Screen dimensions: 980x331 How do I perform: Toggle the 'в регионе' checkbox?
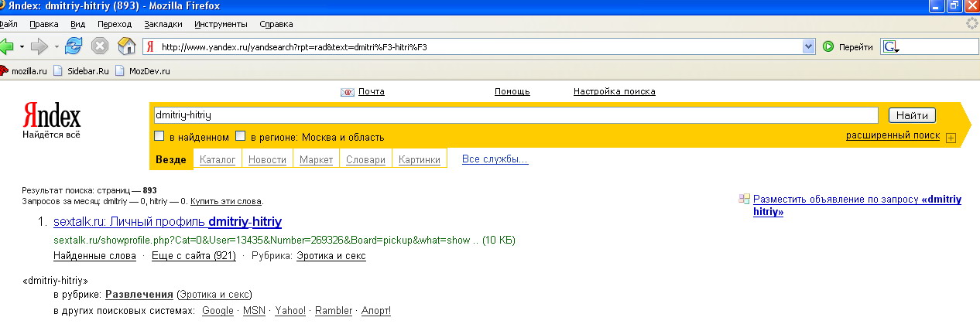pyautogui.click(x=241, y=136)
